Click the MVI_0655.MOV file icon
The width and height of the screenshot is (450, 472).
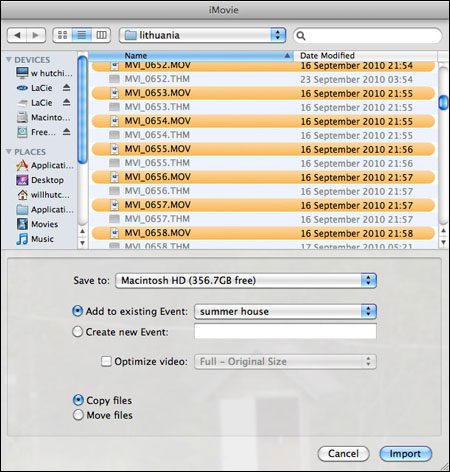click(115, 149)
